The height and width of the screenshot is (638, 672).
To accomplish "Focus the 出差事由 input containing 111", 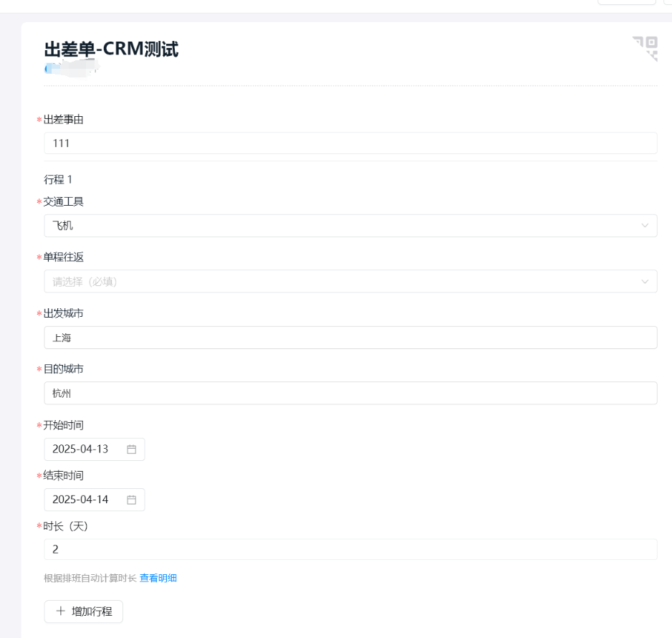I will pos(350,143).
